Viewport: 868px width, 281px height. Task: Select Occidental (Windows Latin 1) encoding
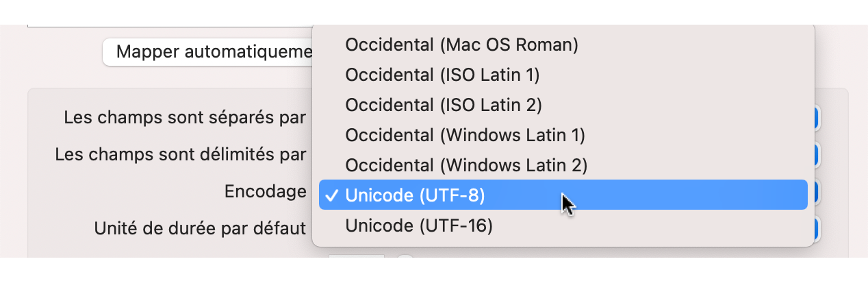(465, 136)
